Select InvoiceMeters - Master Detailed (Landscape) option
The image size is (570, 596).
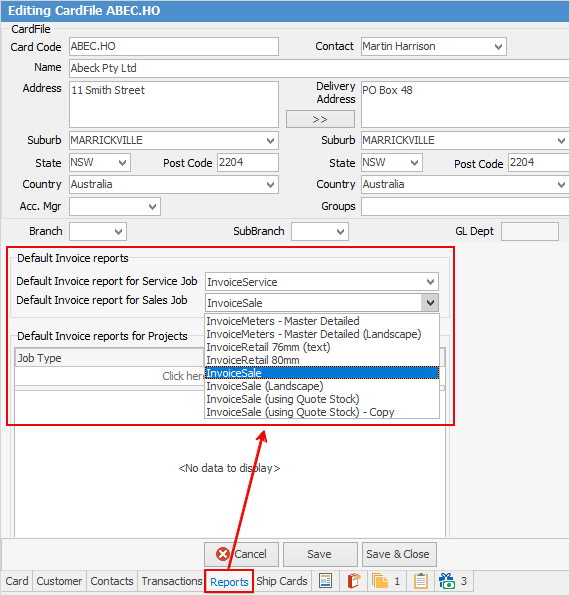(322, 334)
